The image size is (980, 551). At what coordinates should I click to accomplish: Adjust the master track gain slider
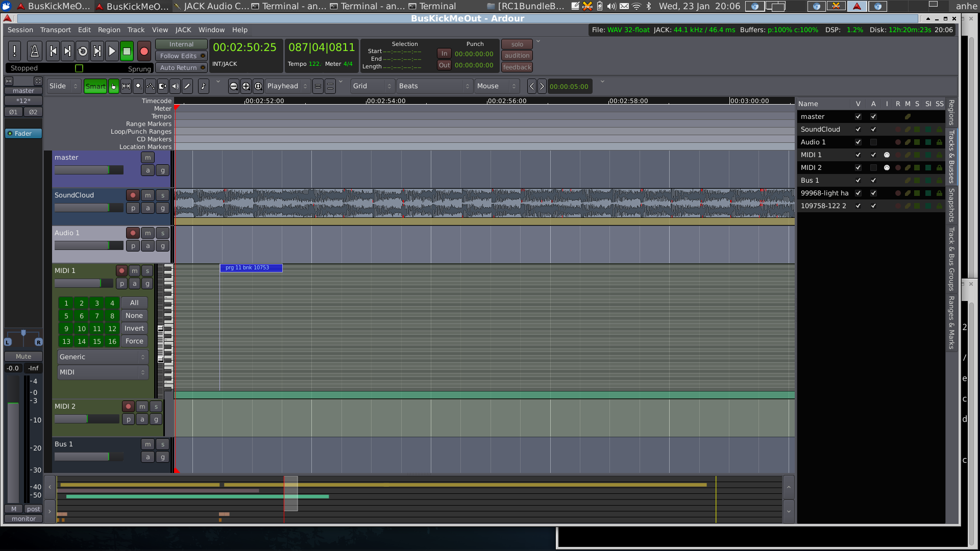[89, 170]
